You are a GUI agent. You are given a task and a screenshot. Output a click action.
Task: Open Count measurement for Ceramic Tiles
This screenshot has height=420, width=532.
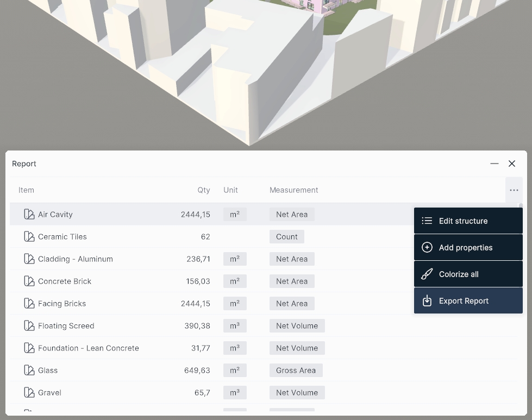click(287, 237)
